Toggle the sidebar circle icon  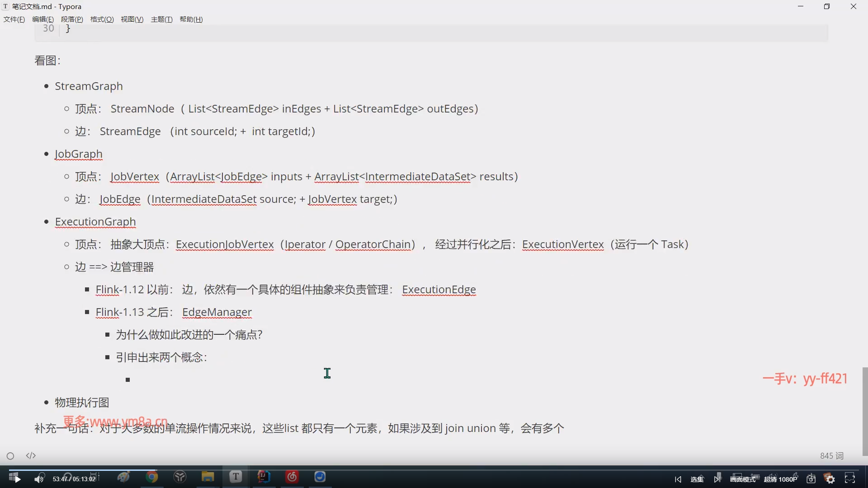10,456
